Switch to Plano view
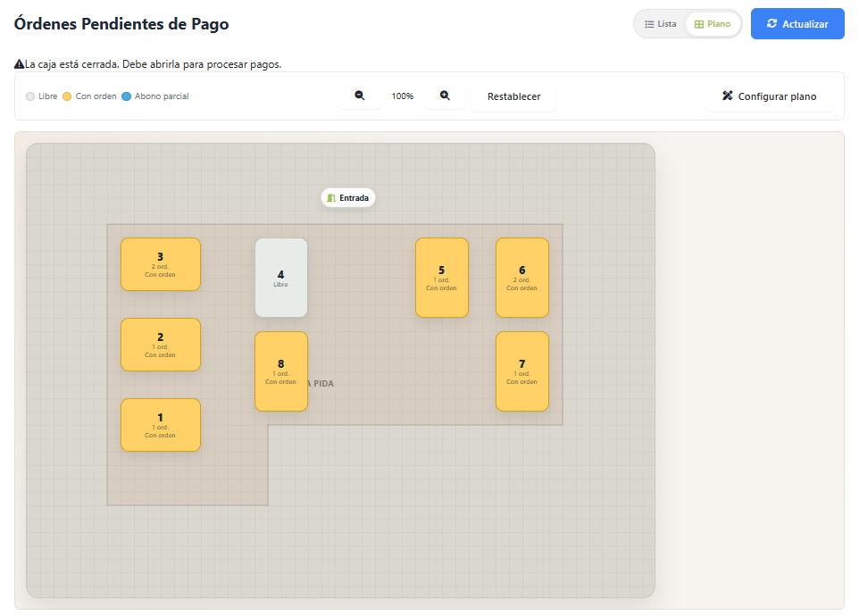The height and width of the screenshot is (616, 859). pyautogui.click(x=713, y=24)
